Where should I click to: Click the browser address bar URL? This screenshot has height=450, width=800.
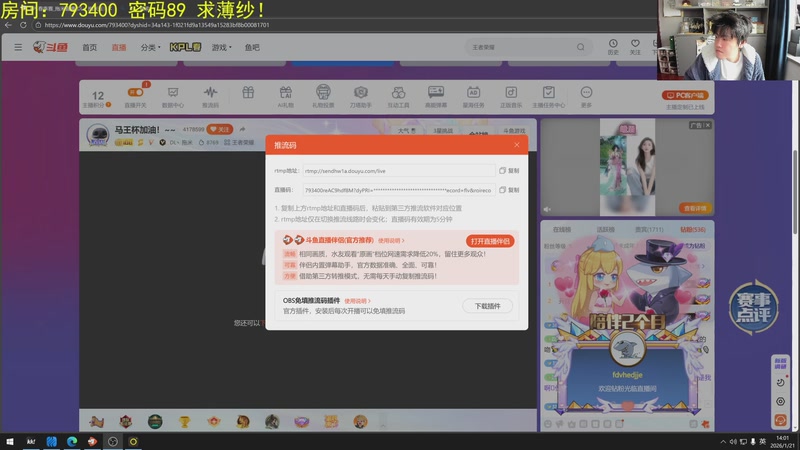(157, 25)
